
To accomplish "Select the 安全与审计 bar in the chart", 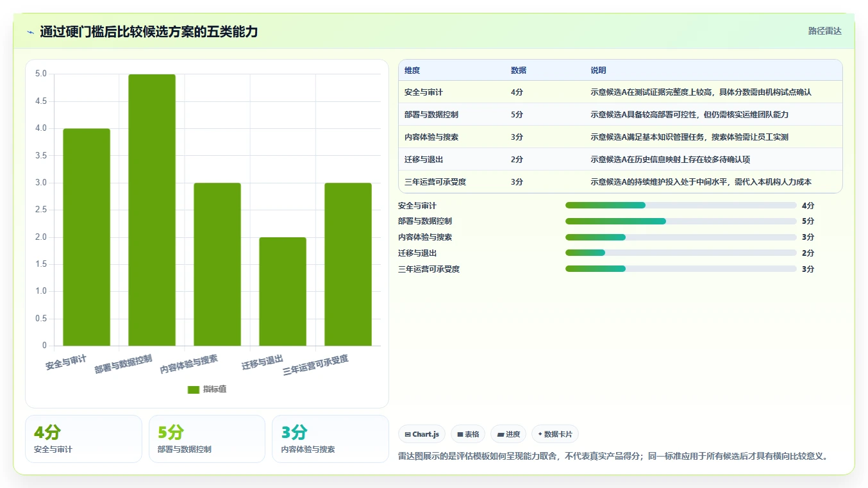I will pos(87,237).
